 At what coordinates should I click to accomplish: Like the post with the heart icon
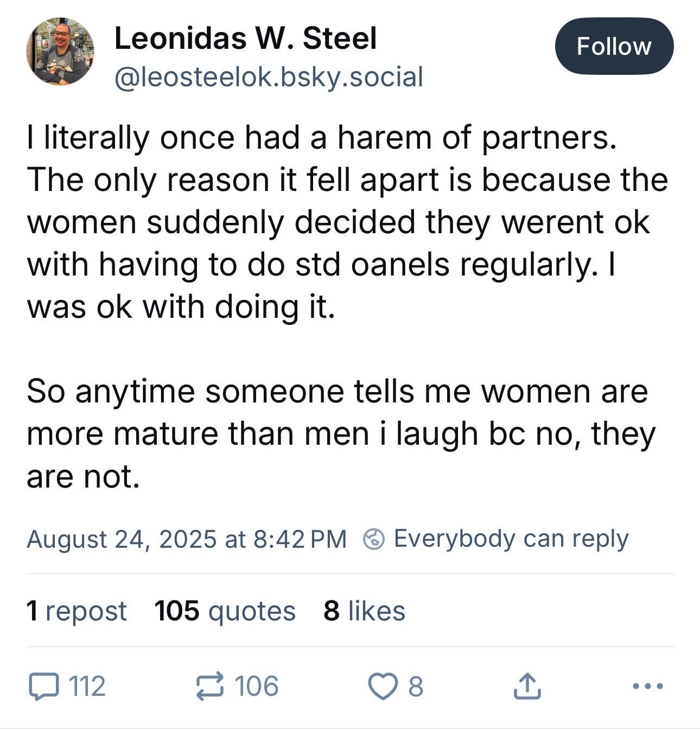(x=383, y=686)
